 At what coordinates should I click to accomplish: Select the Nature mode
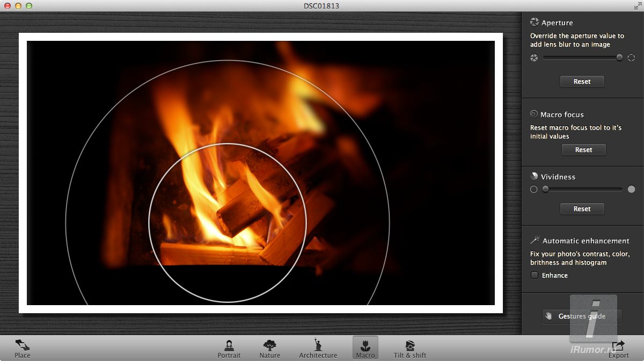point(270,348)
